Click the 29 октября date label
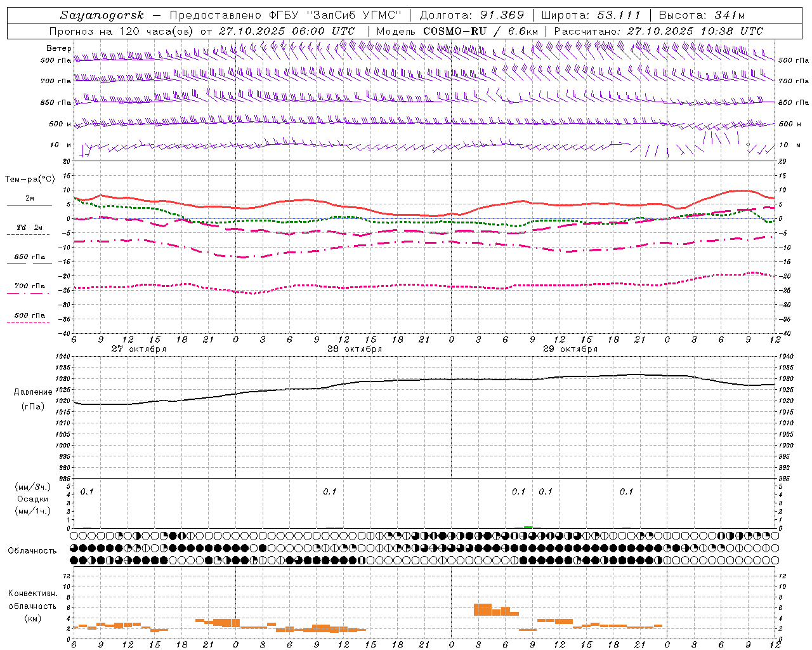The image size is (812, 650). (x=570, y=348)
